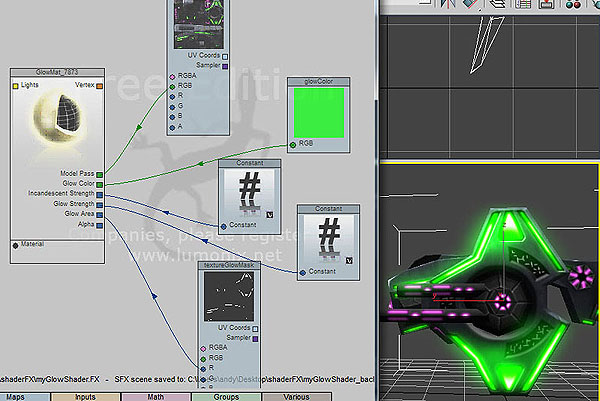Expand the lower Constant node's V button
This screenshot has width=600, height=401.
pos(348,259)
